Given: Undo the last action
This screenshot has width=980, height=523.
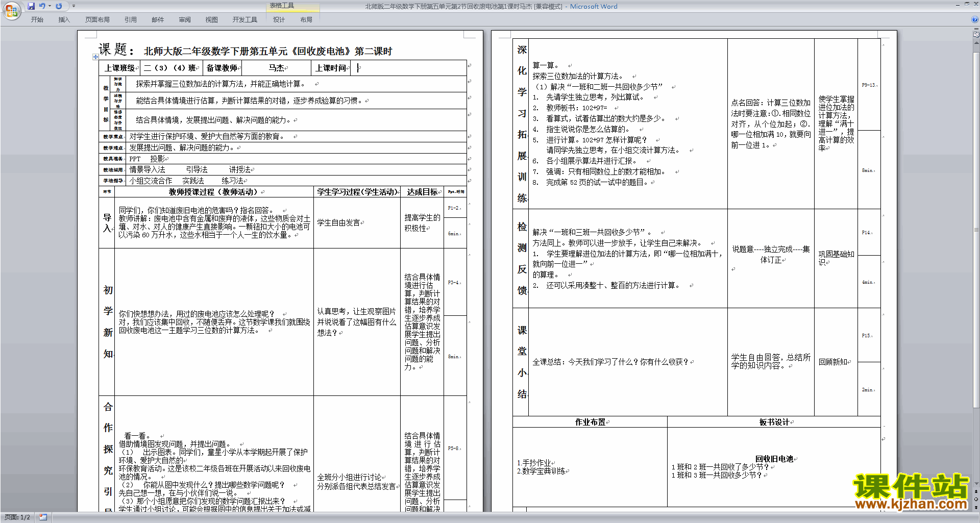Looking at the screenshot, I should pos(42,6).
